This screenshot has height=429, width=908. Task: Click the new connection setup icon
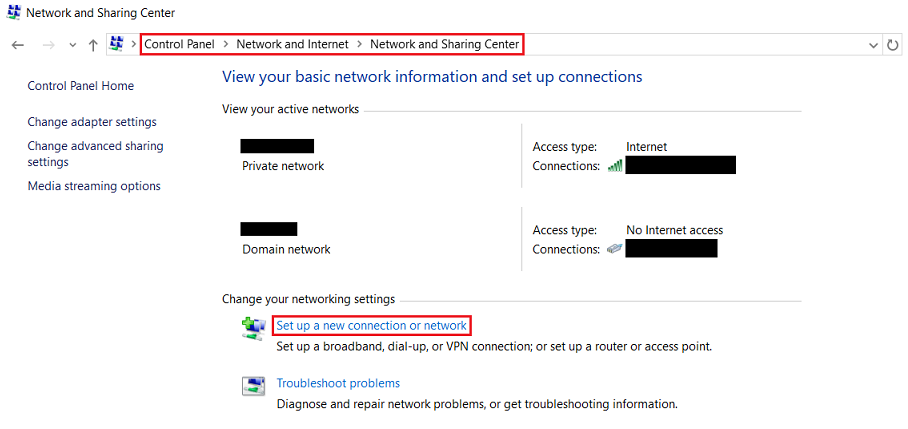[253, 328]
